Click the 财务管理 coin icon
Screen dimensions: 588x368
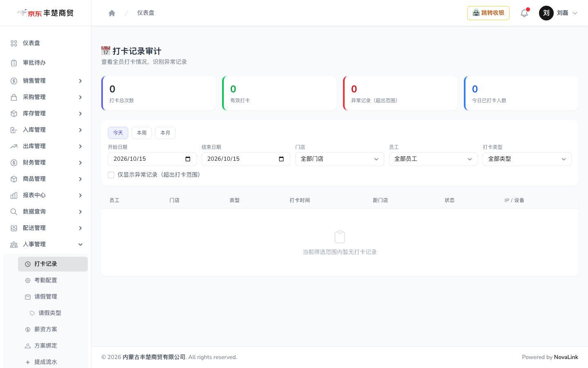[x=14, y=163]
